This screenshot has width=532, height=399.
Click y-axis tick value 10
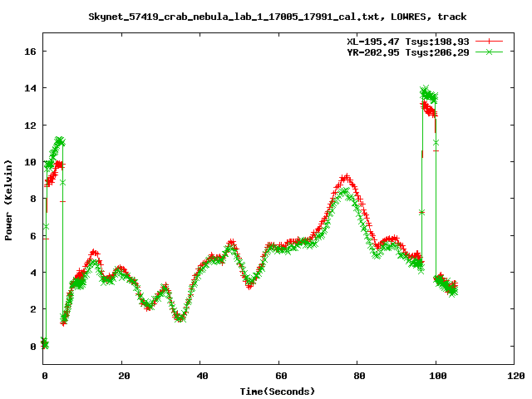point(30,162)
